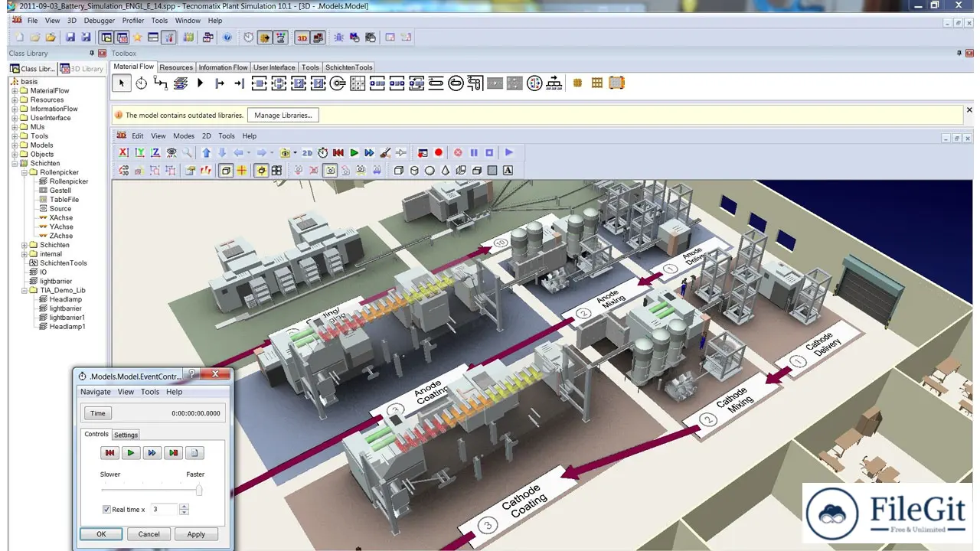Image resolution: width=980 pixels, height=551 pixels.
Task: Click the bug debugger icon in main toolbar
Action: click(338, 37)
